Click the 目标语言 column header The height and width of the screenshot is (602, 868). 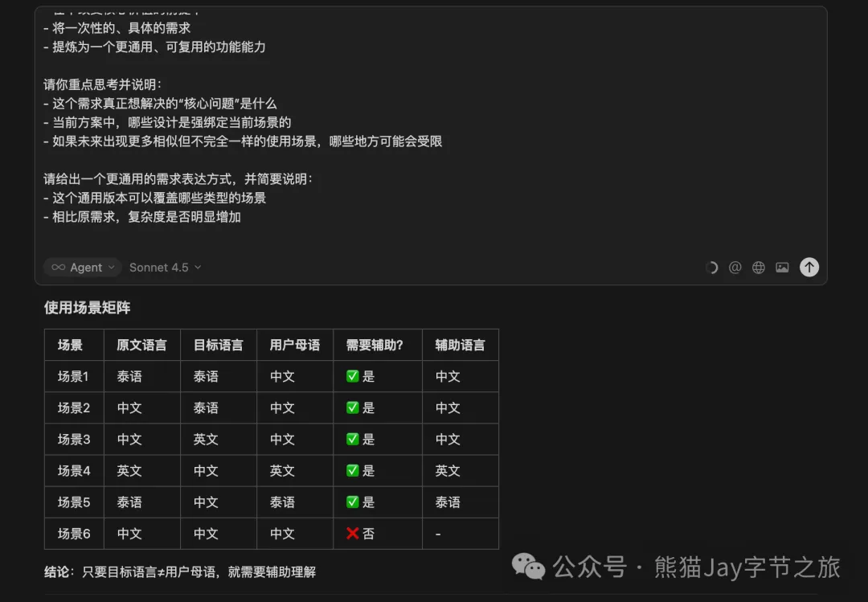[x=219, y=344]
